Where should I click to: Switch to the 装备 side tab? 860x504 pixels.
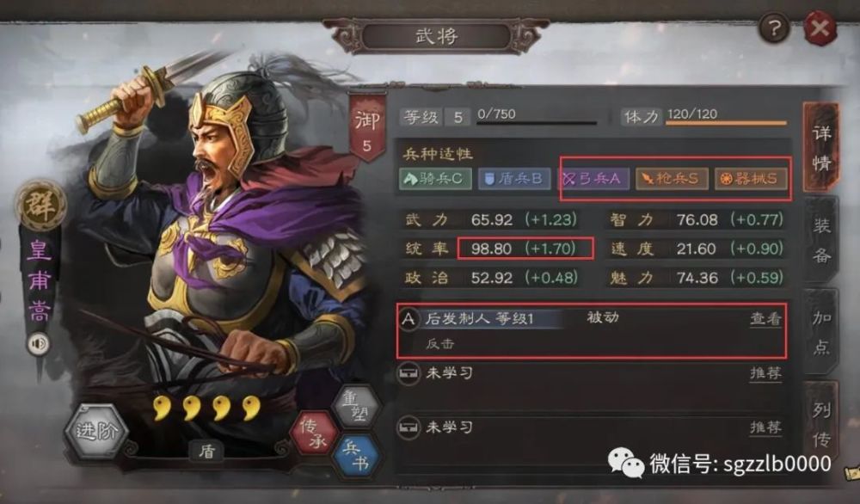point(821,240)
